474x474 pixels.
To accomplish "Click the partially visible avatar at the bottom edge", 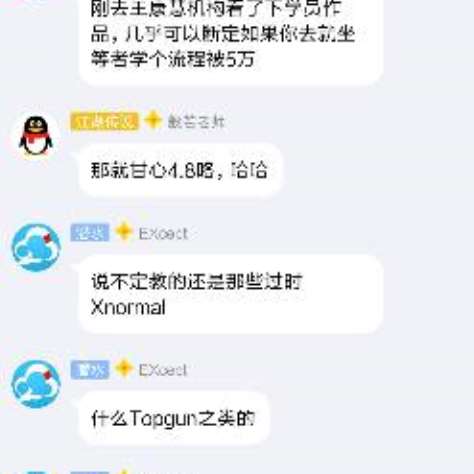I will [36, 473].
